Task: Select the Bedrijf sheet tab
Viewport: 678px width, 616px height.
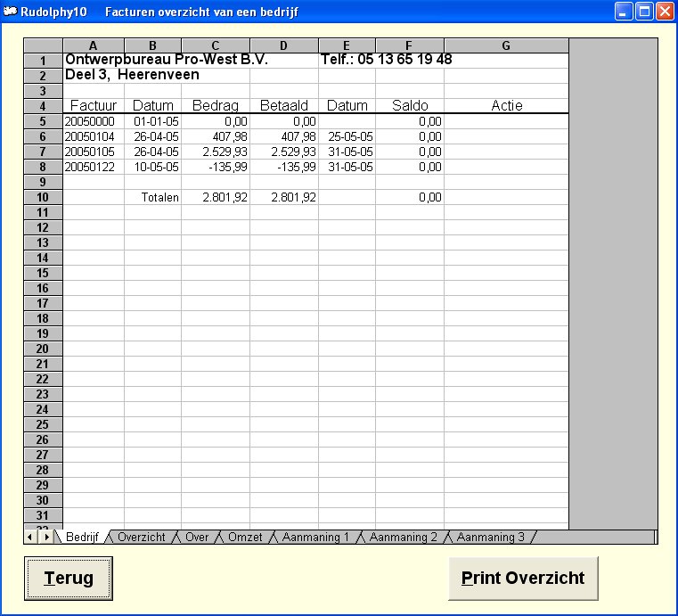Action: [82, 537]
